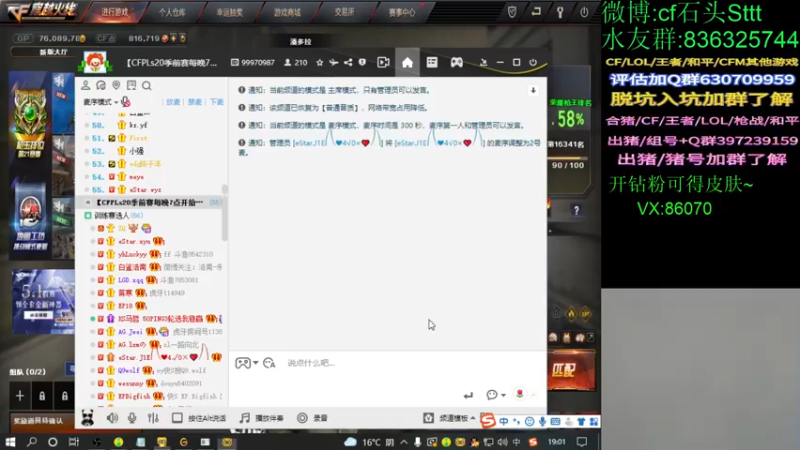
Task: Share the channel via share icon
Action: pyautogui.click(x=348, y=62)
